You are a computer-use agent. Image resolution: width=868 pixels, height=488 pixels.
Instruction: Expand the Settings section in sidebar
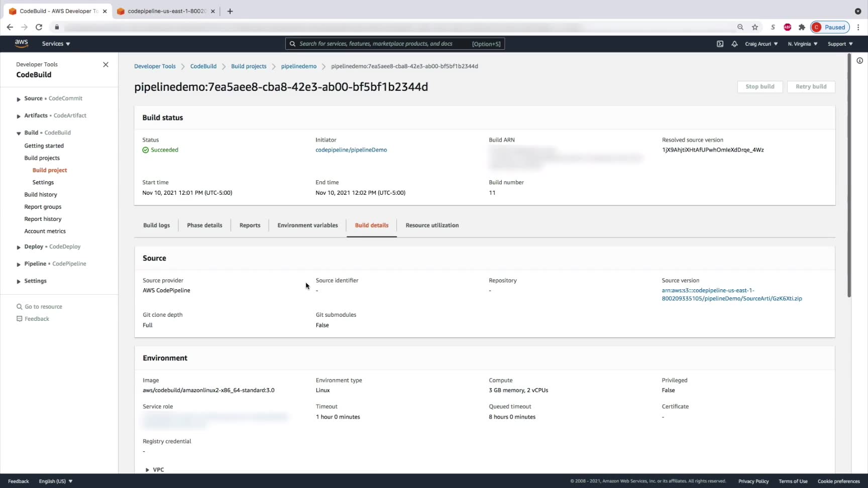pos(19,281)
